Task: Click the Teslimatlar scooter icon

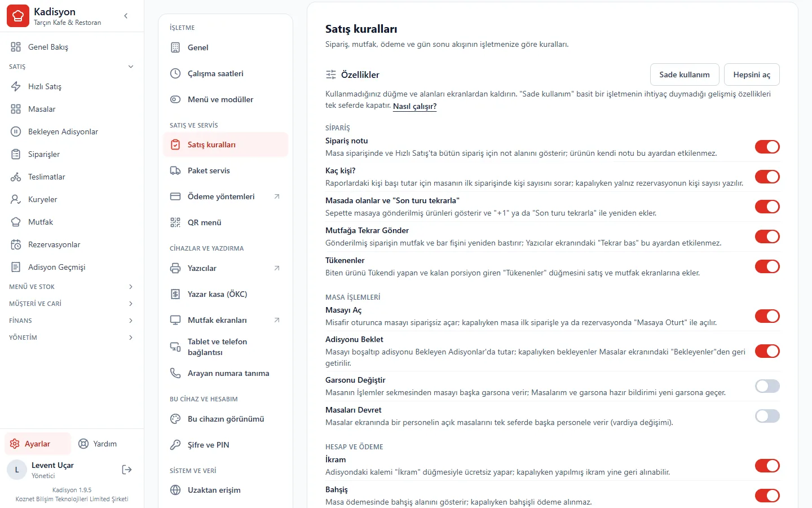Action: pyautogui.click(x=16, y=177)
